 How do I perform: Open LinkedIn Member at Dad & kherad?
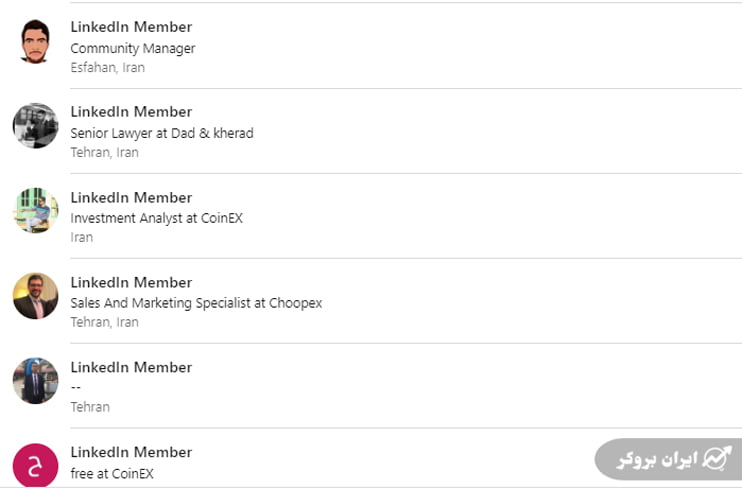(131, 112)
